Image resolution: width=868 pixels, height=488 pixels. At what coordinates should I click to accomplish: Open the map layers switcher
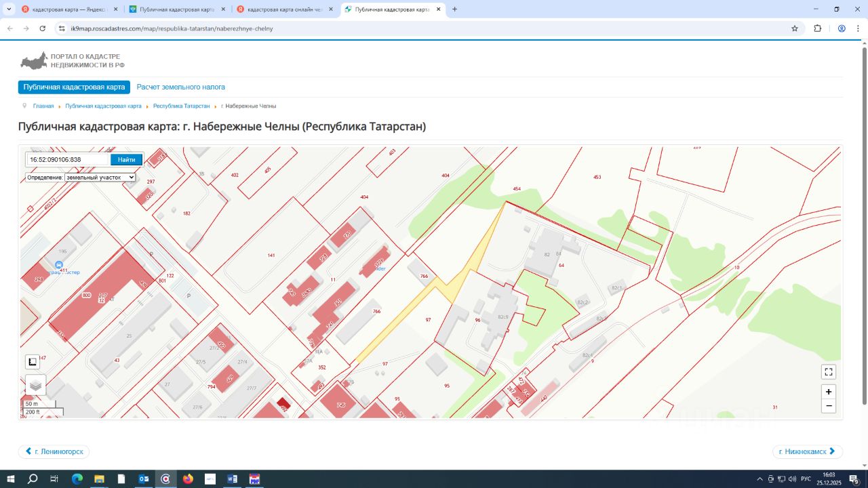click(x=36, y=385)
